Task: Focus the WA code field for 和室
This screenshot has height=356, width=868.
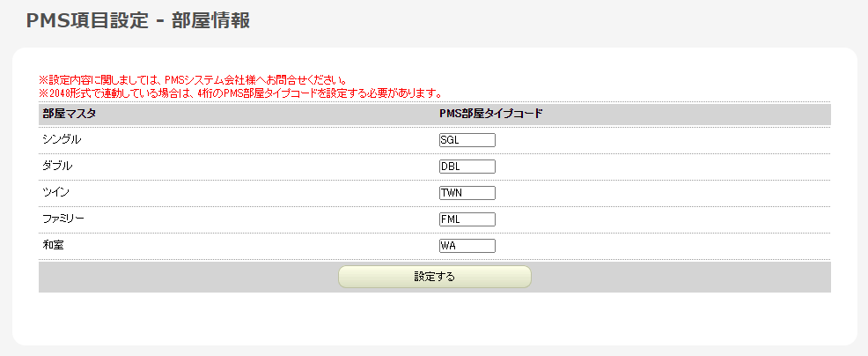Action: coord(467,246)
